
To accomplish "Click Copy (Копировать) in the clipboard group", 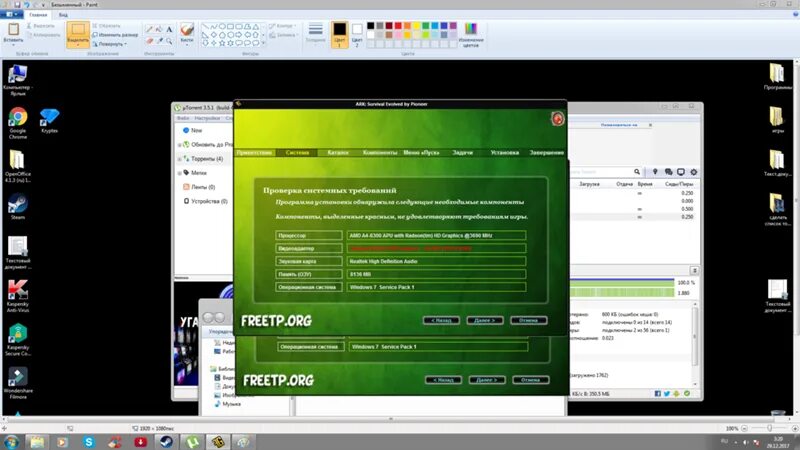I will (42, 35).
